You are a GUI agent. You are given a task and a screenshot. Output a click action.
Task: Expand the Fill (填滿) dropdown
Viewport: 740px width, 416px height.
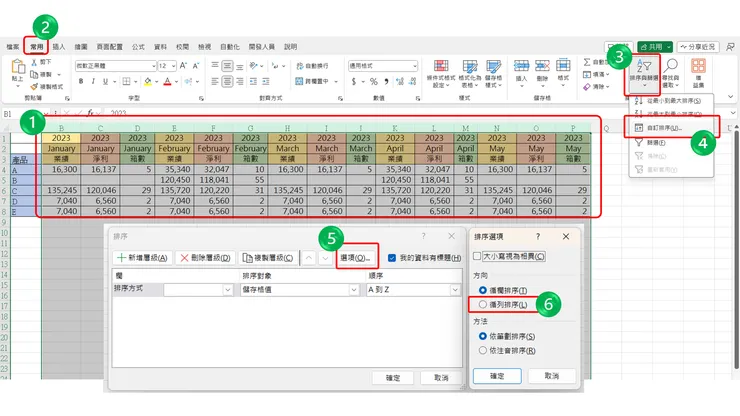point(608,74)
